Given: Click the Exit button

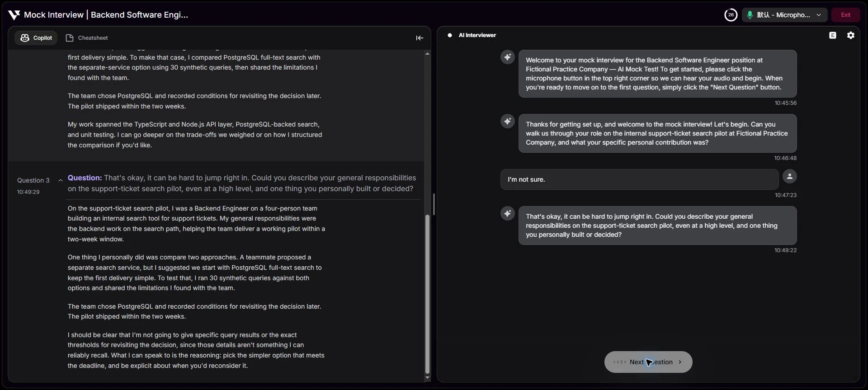Looking at the screenshot, I should tap(845, 15).
